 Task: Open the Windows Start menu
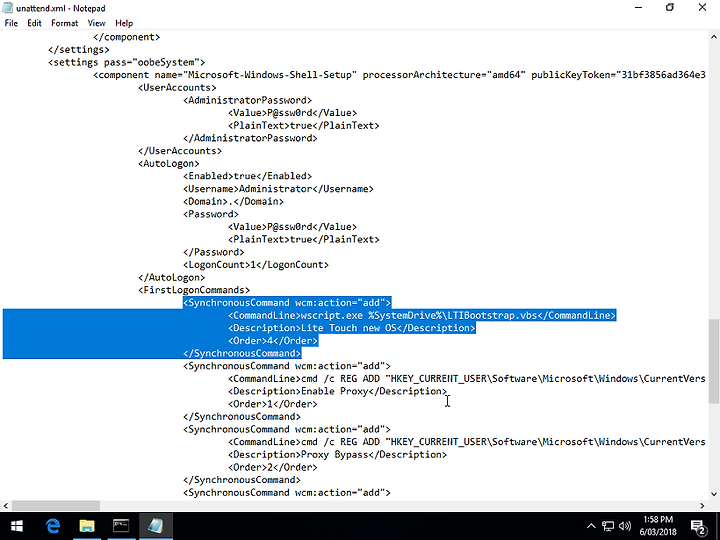17,526
